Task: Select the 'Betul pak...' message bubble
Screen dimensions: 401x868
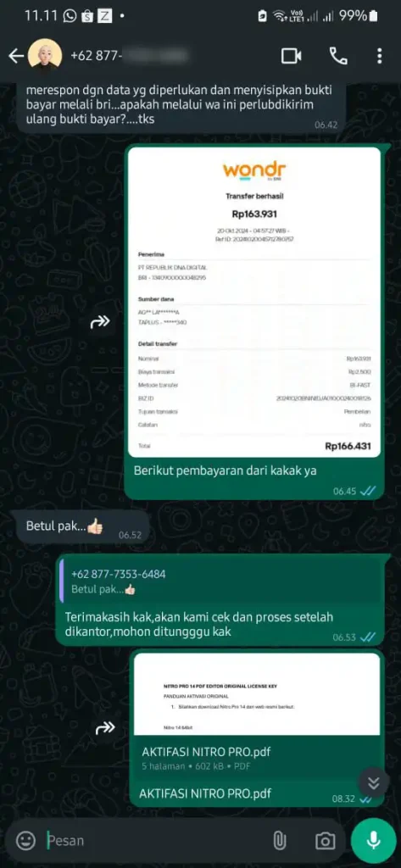Action: click(x=83, y=527)
